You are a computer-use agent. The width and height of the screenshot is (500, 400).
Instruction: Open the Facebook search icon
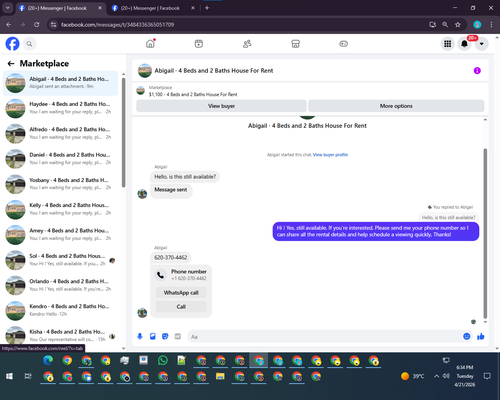click(x=29, y=44)
